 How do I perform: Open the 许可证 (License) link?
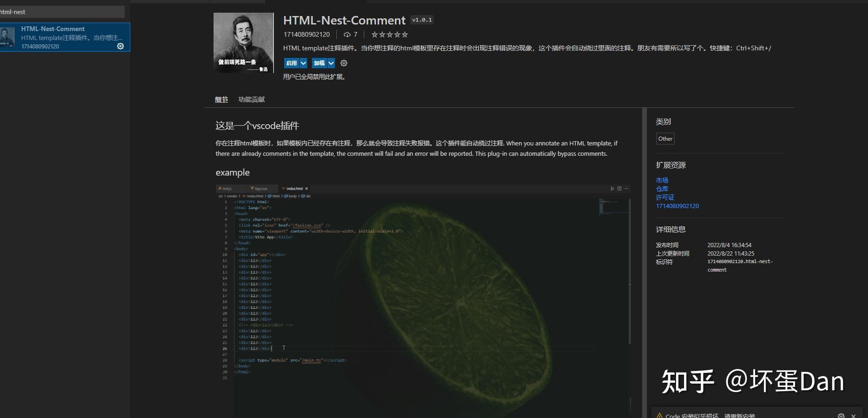665,197
